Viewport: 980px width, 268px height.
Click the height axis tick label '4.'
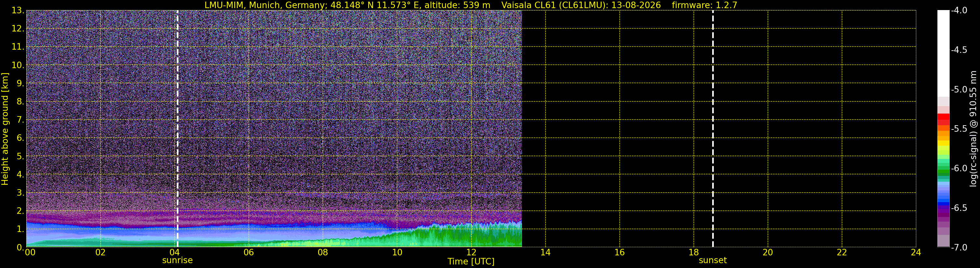click(x=20, y=175)
